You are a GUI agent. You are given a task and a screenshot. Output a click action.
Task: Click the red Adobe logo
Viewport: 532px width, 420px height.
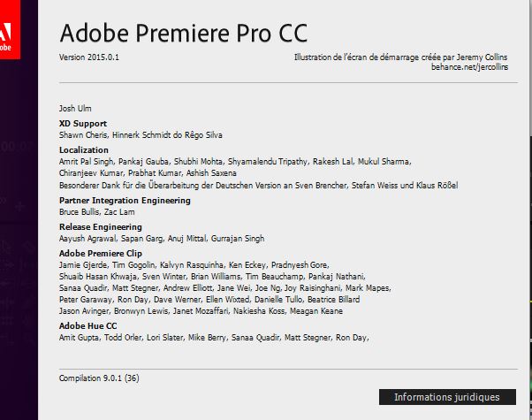click(x=10, y=29)
